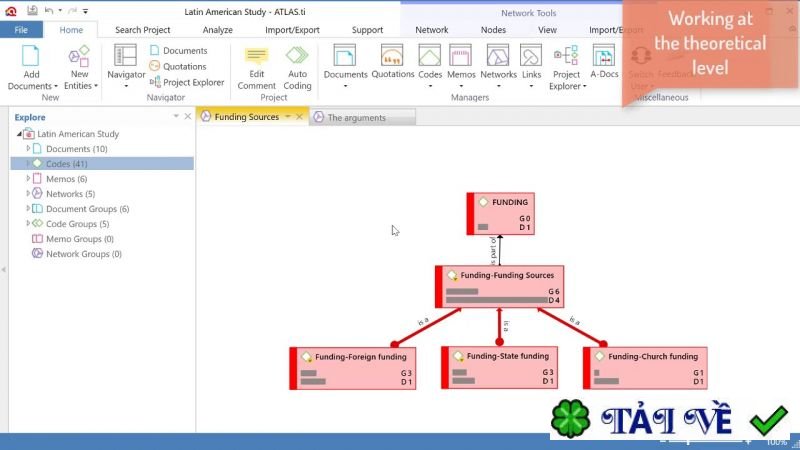This screenshot has height=450, width=800.
Task: Select Memo Groups (0) in Explore
Action: pos(73,239)
